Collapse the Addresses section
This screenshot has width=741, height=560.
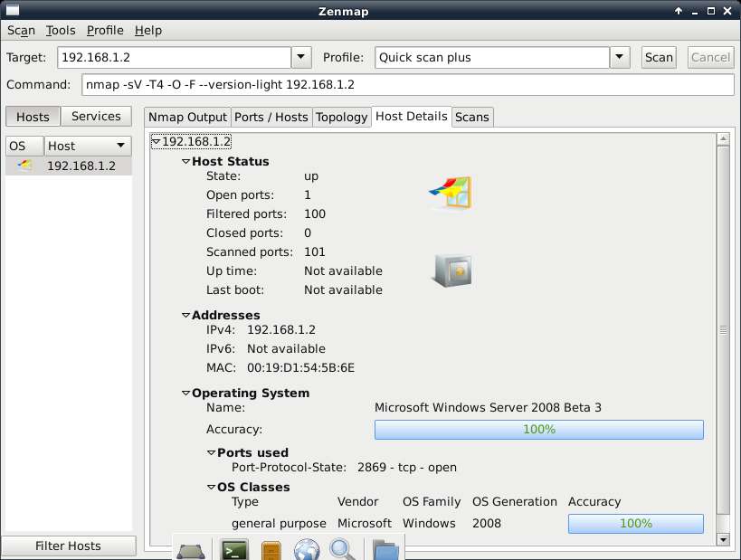click(x=186, y=315)
